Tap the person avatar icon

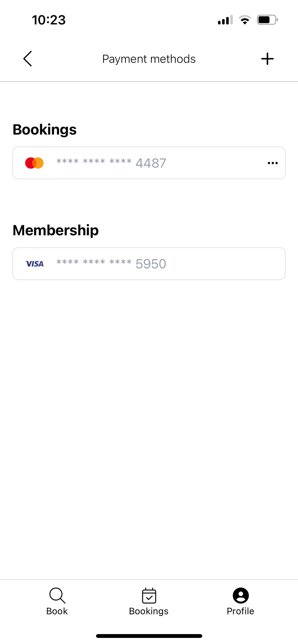(241, 595)
